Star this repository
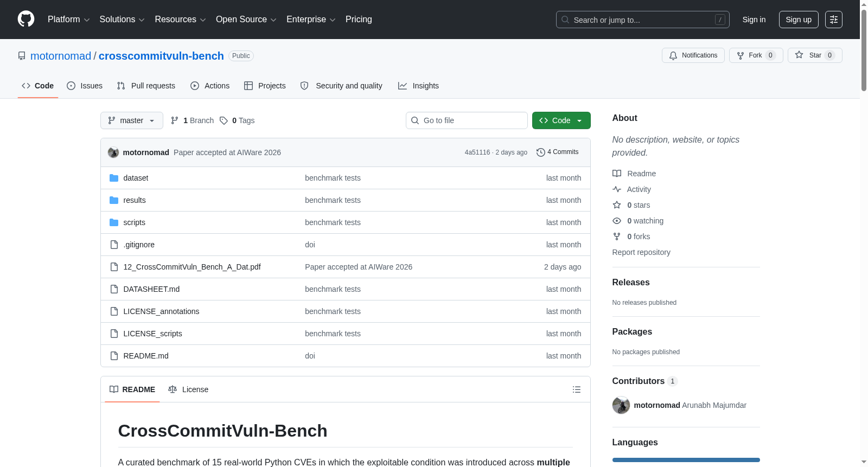This screenshot has width=868, height=467. click(815, 55)
